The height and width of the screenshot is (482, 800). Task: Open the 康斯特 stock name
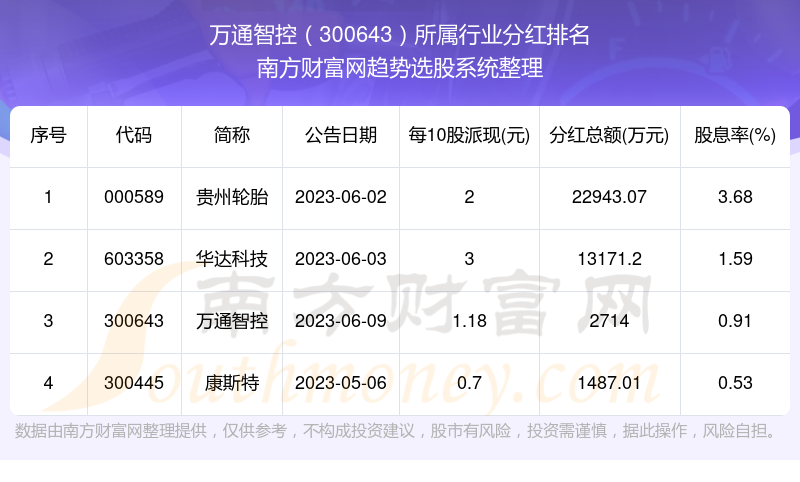point(232,383)
